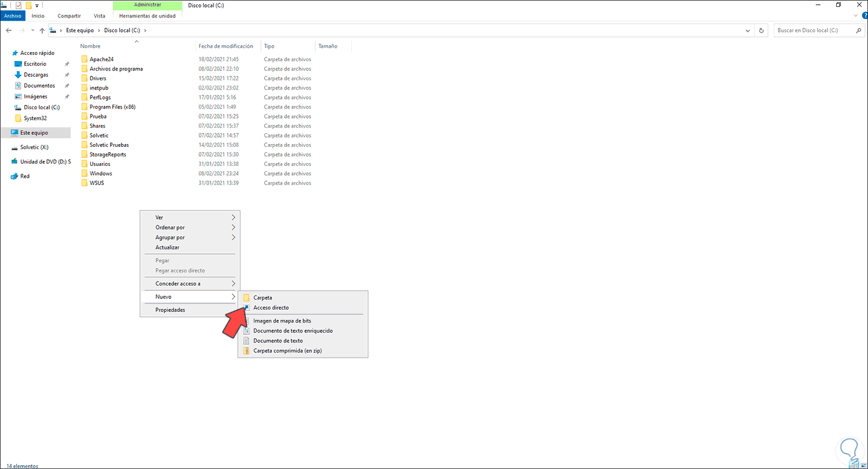The width and height of the screenshot is (868, 469).
Task: Click the refresh button next to address bar
Action: point(761,30)
